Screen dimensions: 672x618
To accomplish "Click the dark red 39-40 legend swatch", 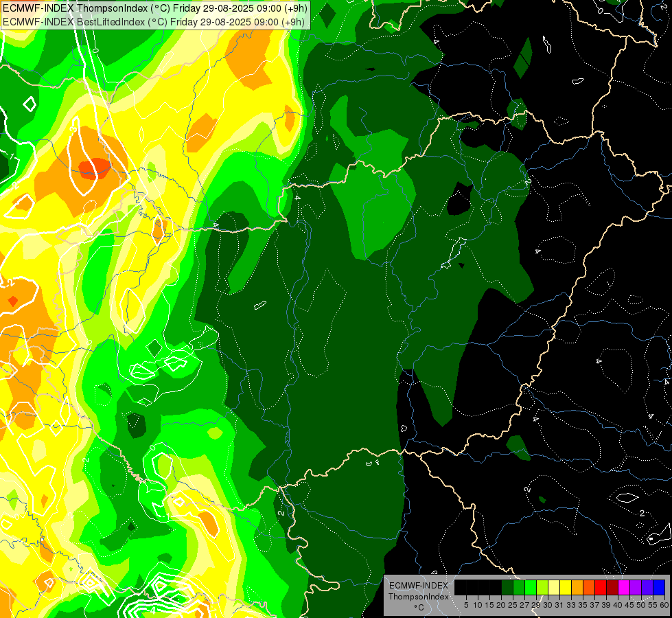I will click(612, 588).
